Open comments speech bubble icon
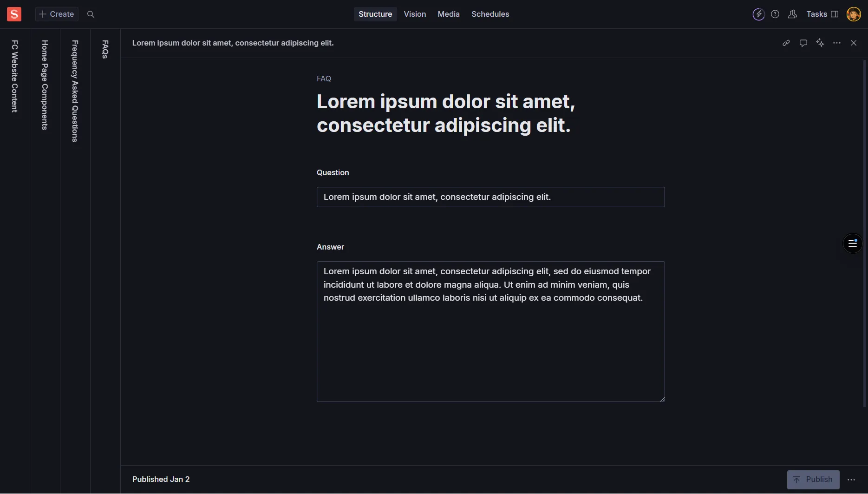Image resolution: width=868 pixels, height=494 pixels. click(803, 43)
